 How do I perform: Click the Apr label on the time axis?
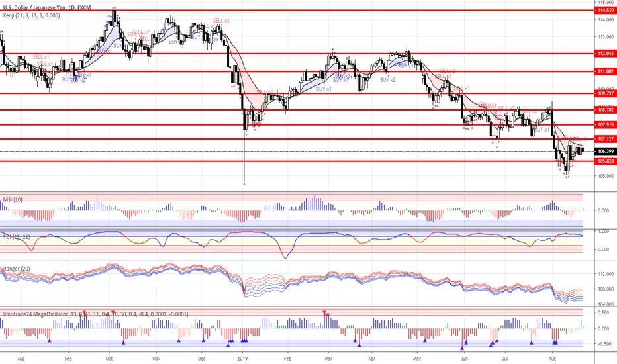click(371, 359)
